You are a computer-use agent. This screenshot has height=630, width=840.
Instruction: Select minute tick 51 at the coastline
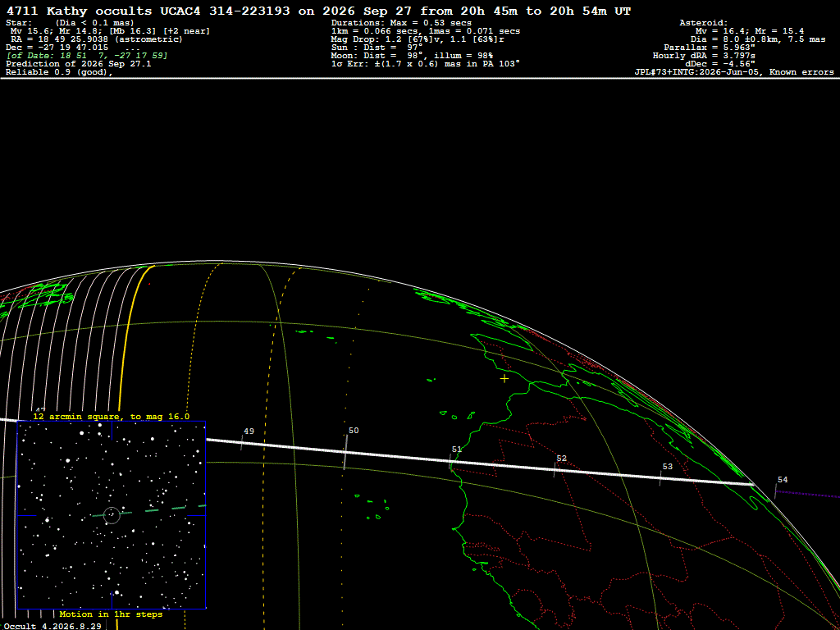pyautogui.click(x=456, y=450)
